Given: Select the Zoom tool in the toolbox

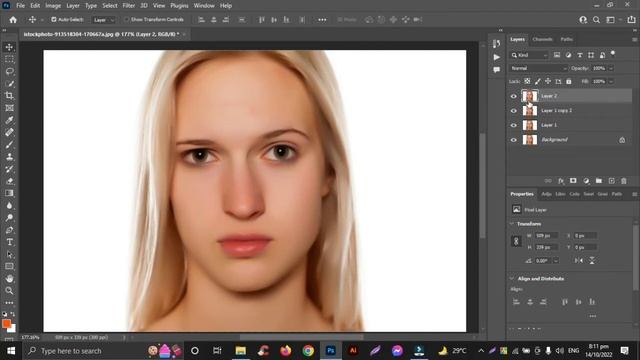Looking at the screenshot, I should [x=9, y=291].
